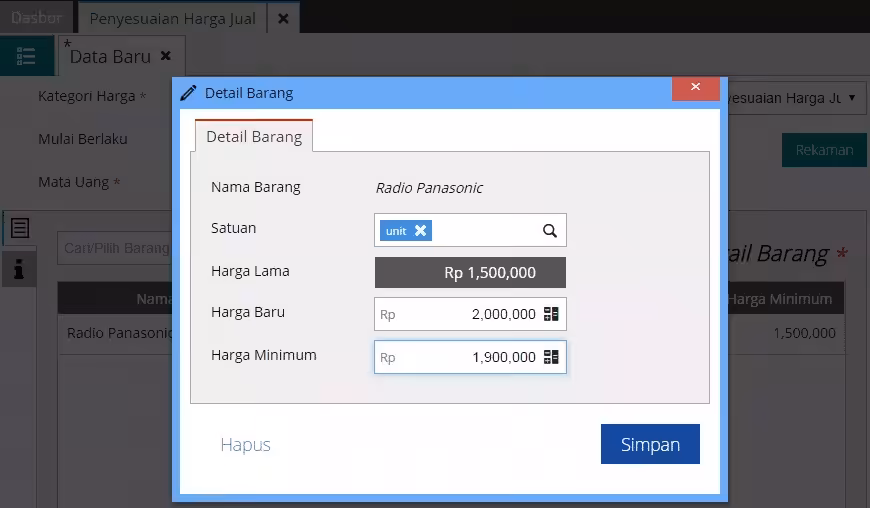Open the Data Baru tab
This screenshot has width=870, height=508.
coord(110,57)
